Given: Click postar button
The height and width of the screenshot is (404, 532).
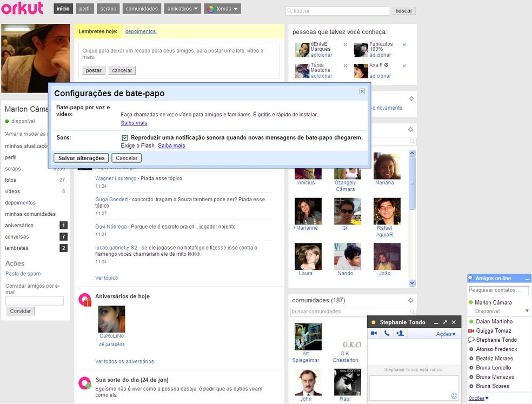Looking at the screenshot, I should (x=94, y=70).
